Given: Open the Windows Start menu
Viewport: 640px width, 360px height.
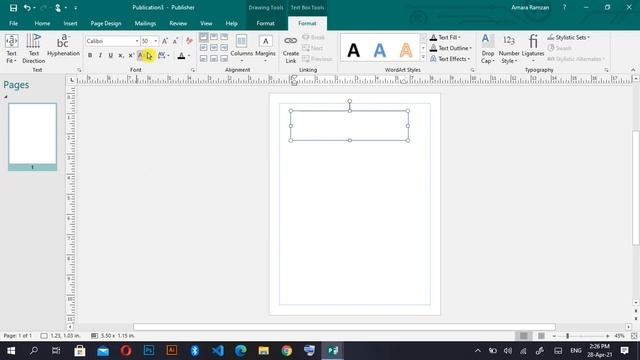Looking at the screenshot, I should point(11,351).
